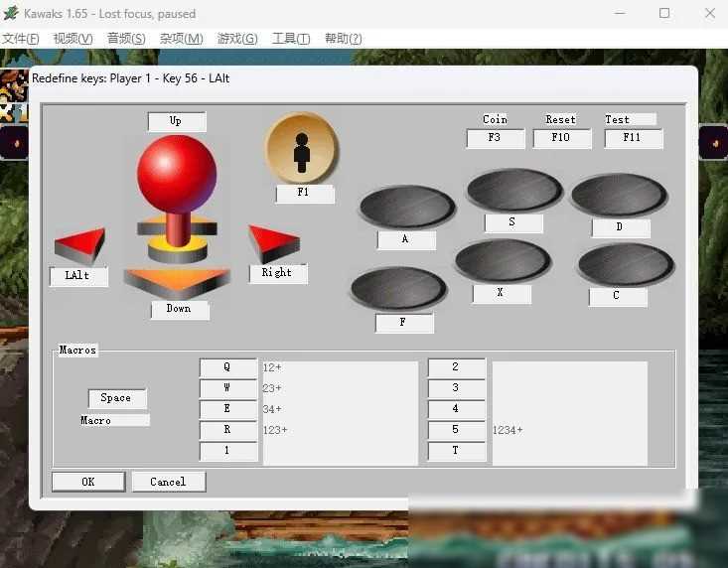Image resolution: width=728 pixels, height=568 pixels.
Task: Click the player start coin icon
Action: coord(302,148)
